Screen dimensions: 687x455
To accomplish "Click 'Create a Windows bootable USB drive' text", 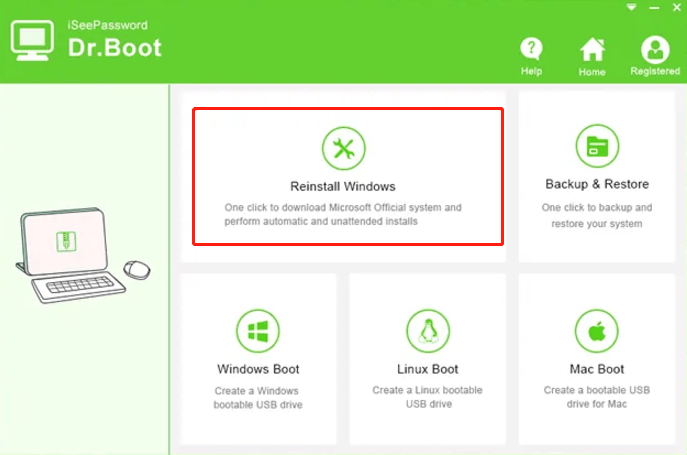I will (258, 398).
